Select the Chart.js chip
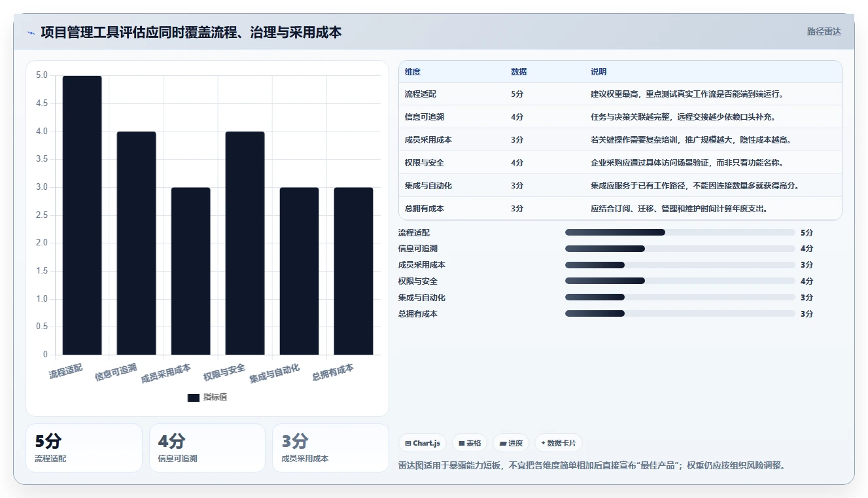This screenshot has width=868, height=498. 423,443
